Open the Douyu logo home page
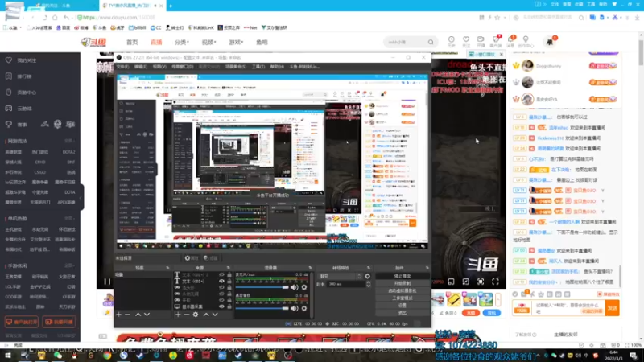This screenshot has height=362, width=644. [x=93, y=42]
